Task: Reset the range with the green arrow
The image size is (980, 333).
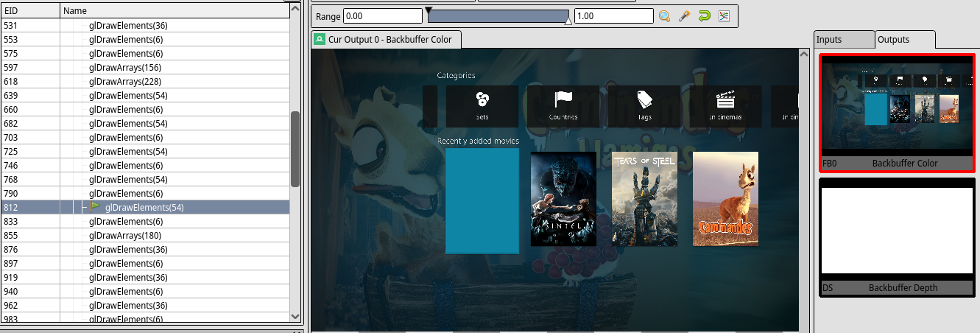Action: [x=704, y=16]
